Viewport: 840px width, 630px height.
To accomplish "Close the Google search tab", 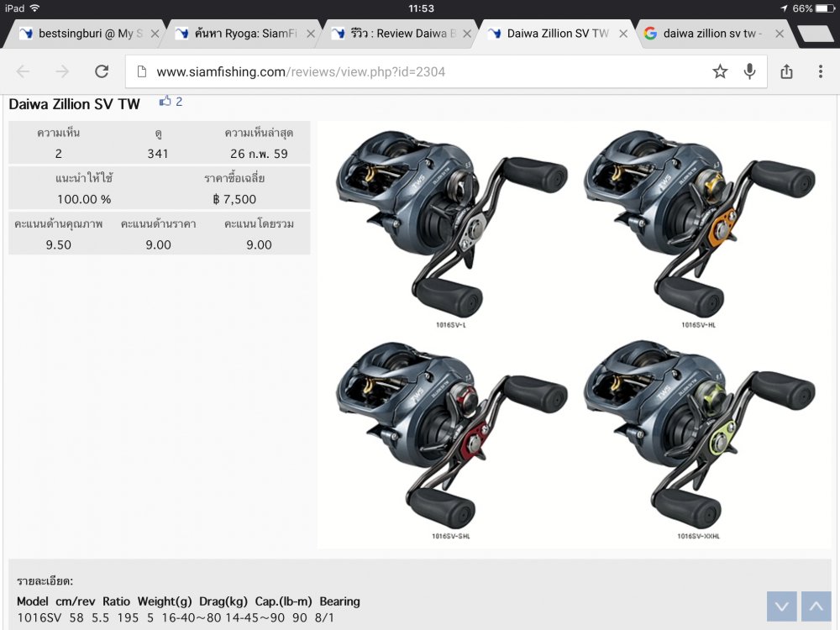I will pyautogui.click(x=780, y=34).
